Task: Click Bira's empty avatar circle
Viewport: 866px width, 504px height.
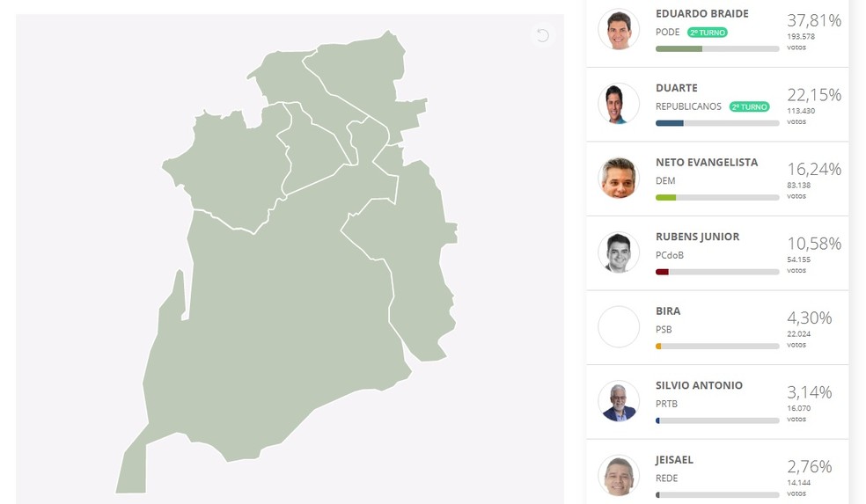Action: point(619,327)
